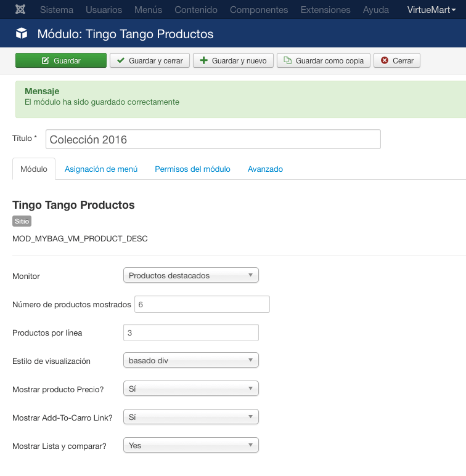Open the Sistema menu

click(x=57, y=10)
